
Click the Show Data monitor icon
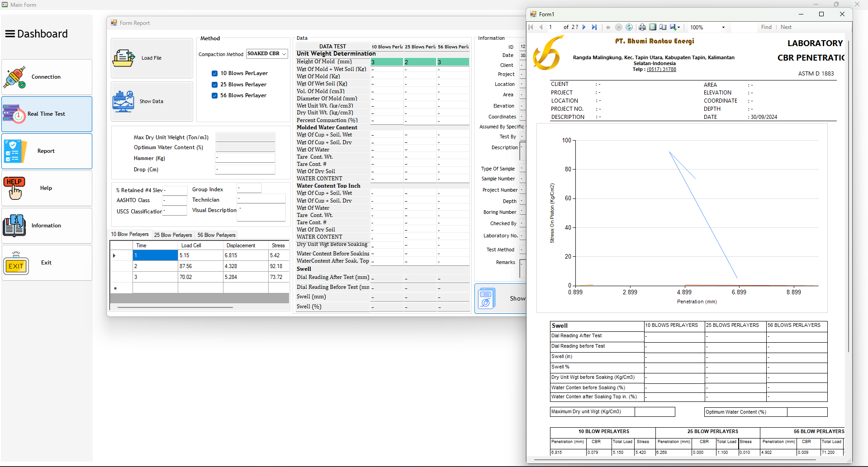click(x=124, y=101)
